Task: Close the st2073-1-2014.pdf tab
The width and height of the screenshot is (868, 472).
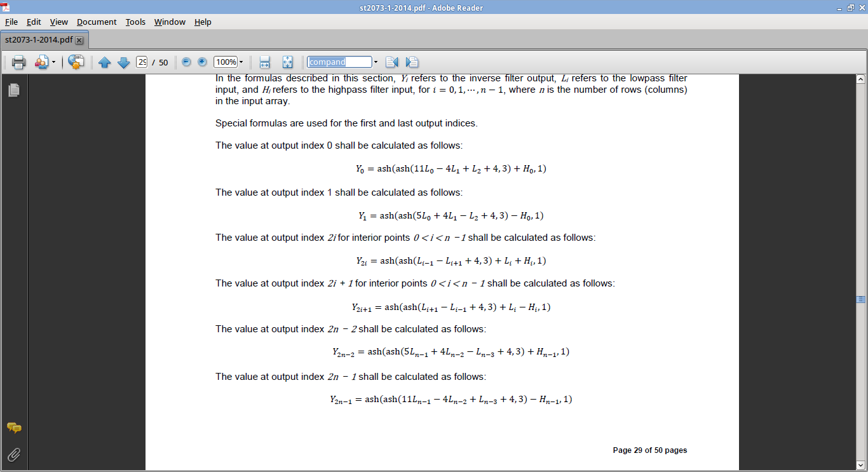Action: (79, 40)
